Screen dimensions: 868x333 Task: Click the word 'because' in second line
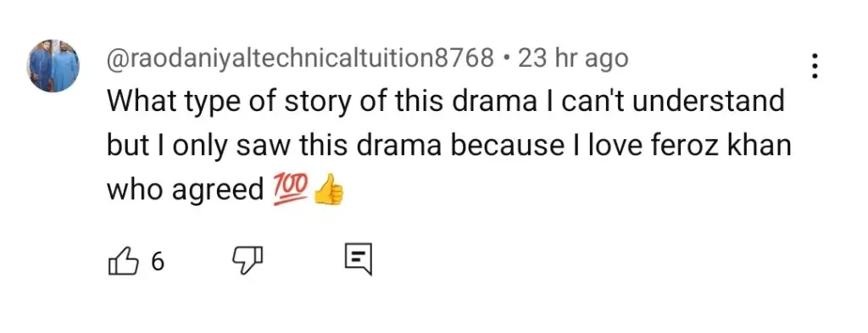[x=517, y=147]
